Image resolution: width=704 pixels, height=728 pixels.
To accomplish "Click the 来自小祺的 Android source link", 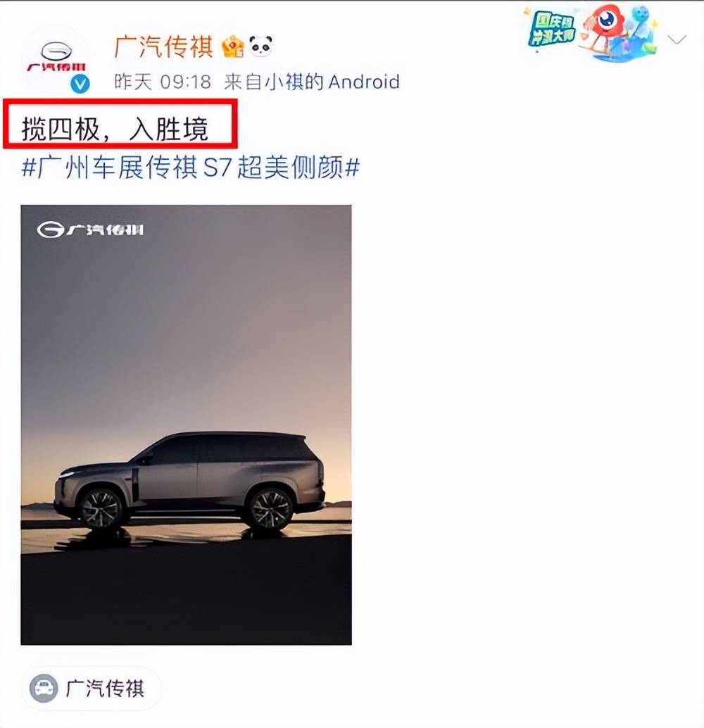I will (x=312, y=82).
